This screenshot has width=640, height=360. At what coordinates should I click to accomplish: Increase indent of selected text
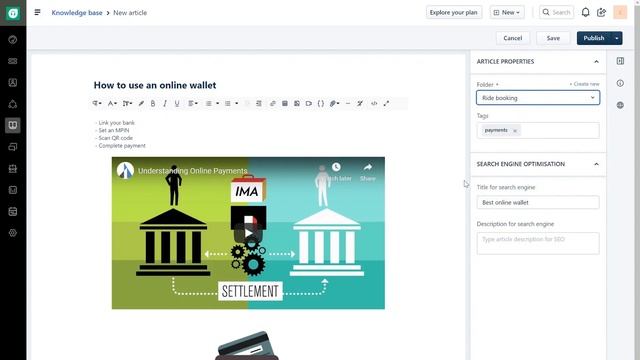(x=259, y=104)
